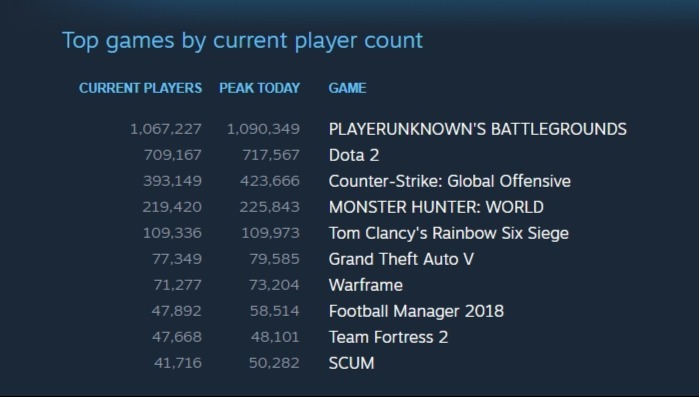Click the Team Fortress 2 link
699x397 pixels.
[x=388, y=337]
